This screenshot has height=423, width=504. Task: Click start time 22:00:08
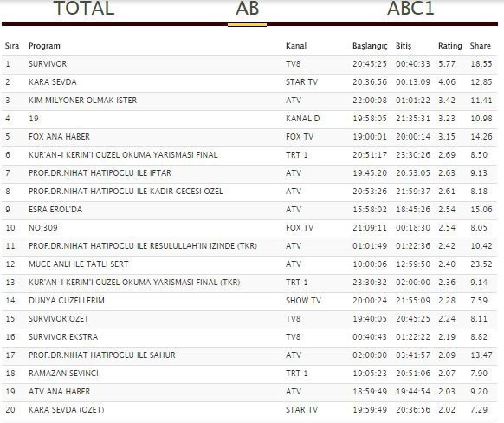point(370,100)
